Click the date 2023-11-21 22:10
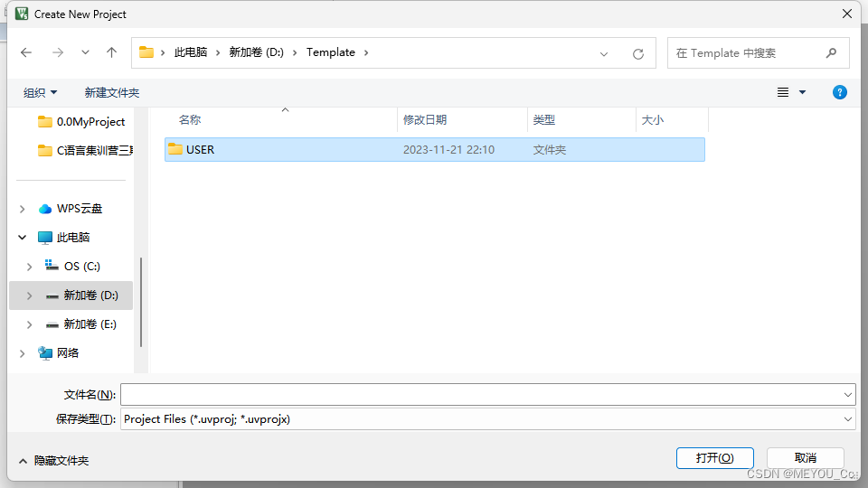 point(448,150)
